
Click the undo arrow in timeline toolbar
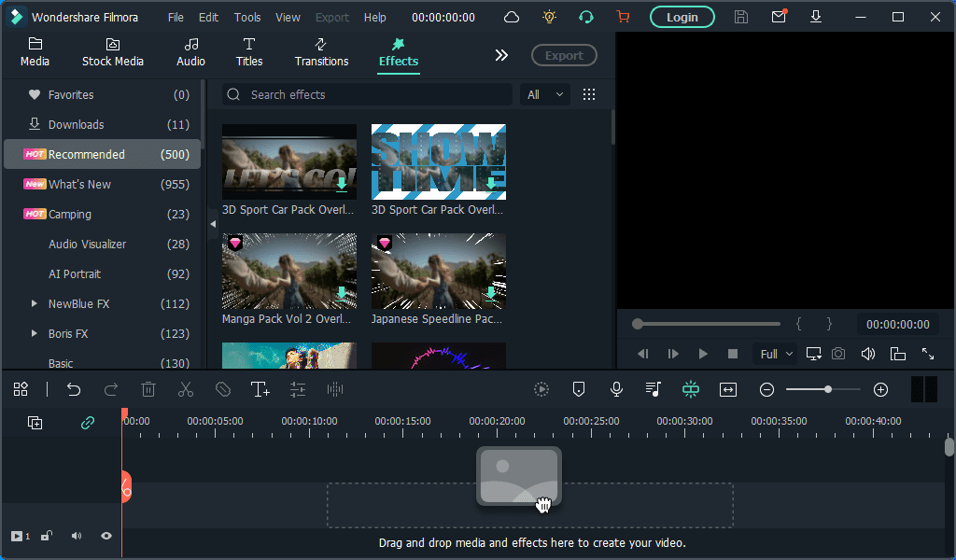point(74,389)
